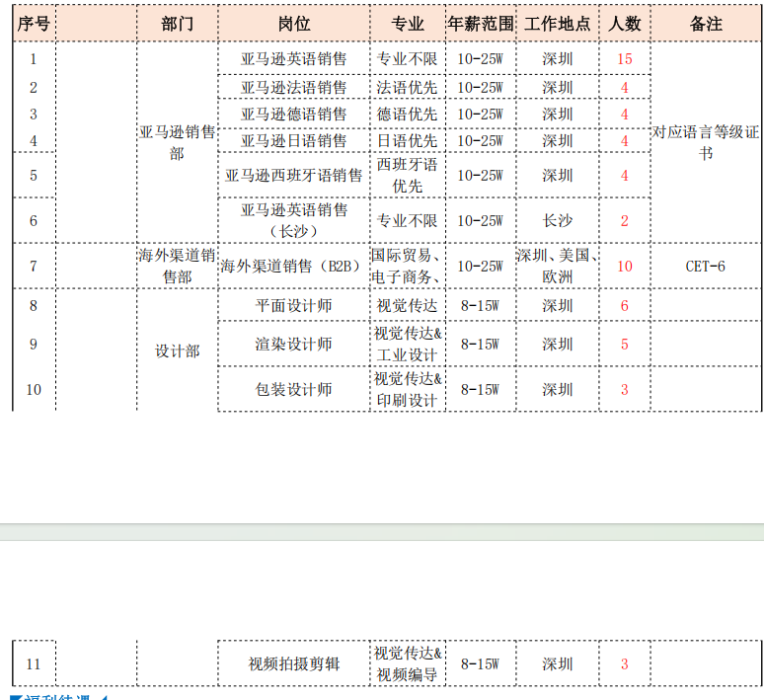Click the 序号 column header

tap(34, 24)
